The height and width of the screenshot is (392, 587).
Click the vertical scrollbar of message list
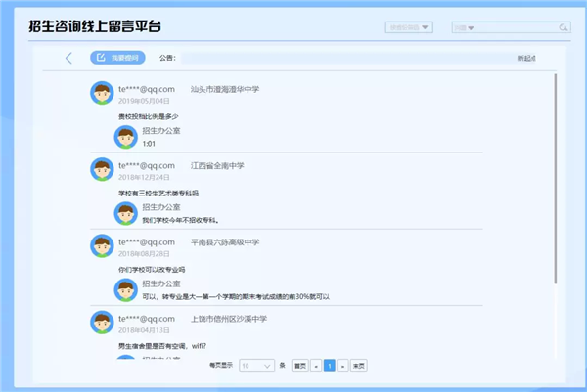556,176
